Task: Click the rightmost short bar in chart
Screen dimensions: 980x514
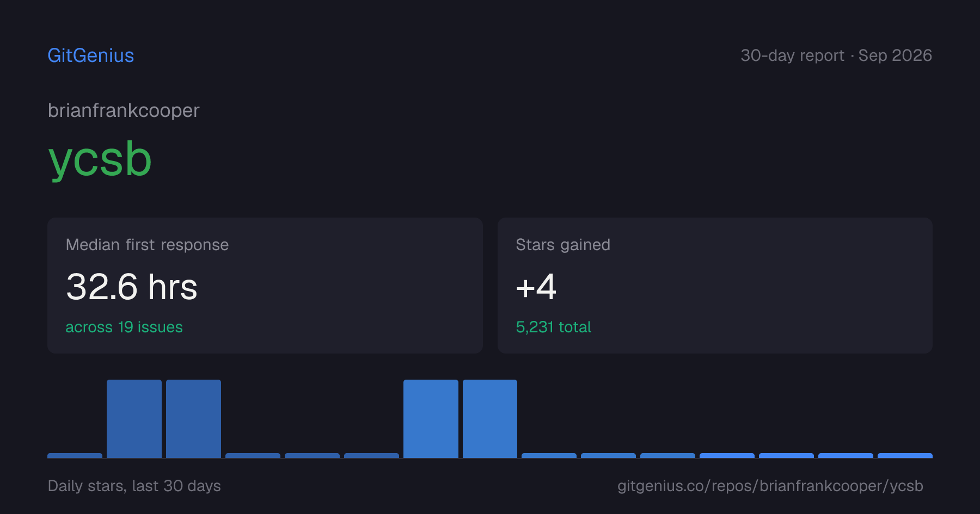Action: point(905,456)
